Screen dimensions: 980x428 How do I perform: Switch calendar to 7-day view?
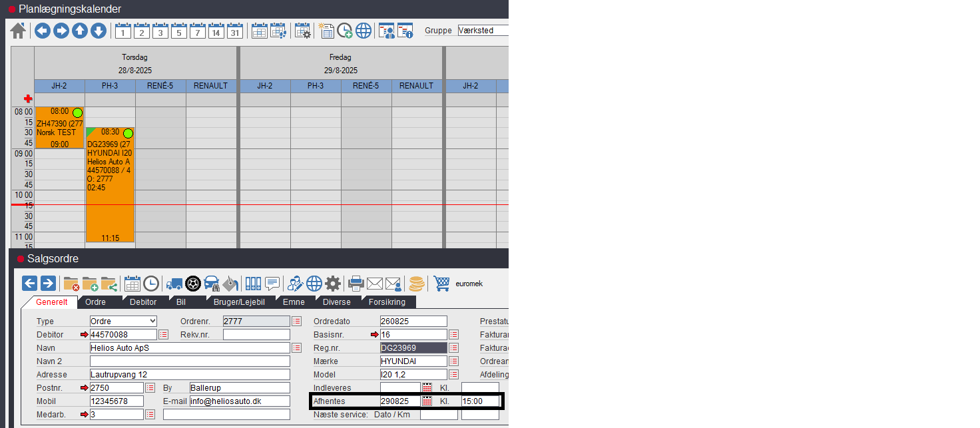[x=197, y=31]
